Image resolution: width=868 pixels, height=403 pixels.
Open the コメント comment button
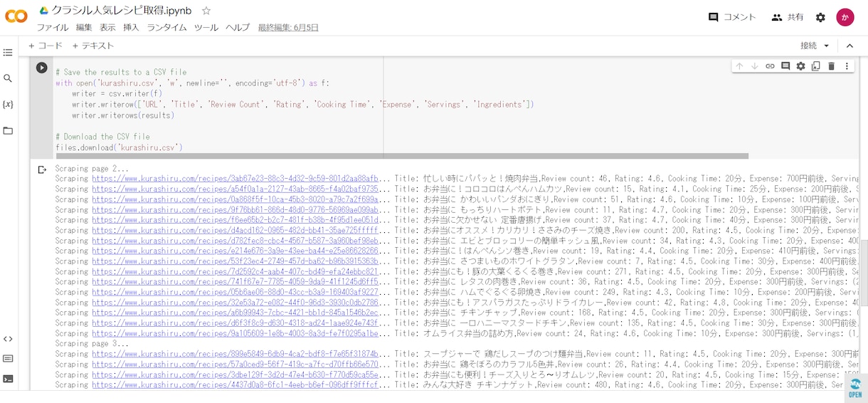pyautogui.click(x=732, y=17)
